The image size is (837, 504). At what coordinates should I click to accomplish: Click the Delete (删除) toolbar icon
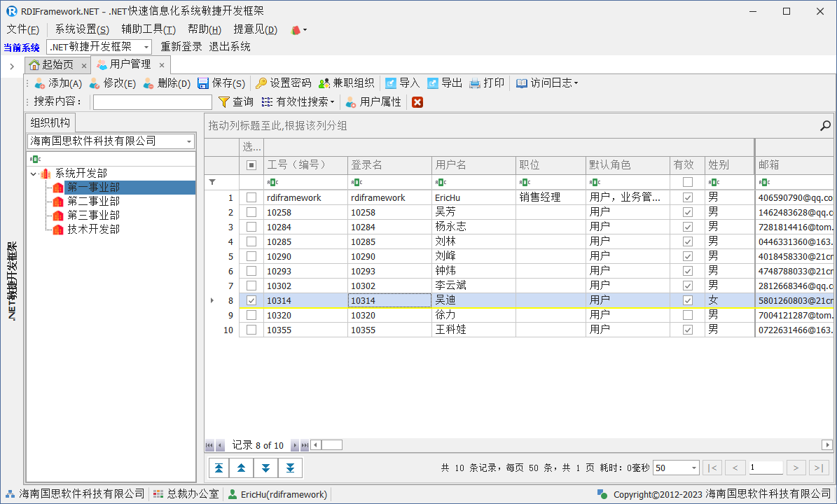[x=149, y=83]
